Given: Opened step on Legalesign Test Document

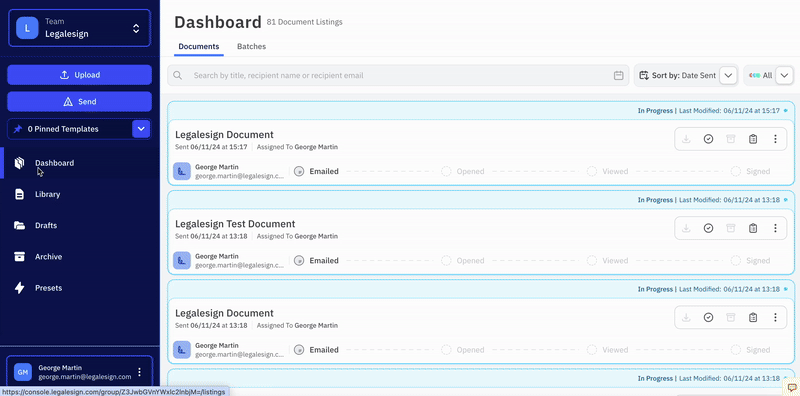Looking at the screenshot, I should (463, 260).
